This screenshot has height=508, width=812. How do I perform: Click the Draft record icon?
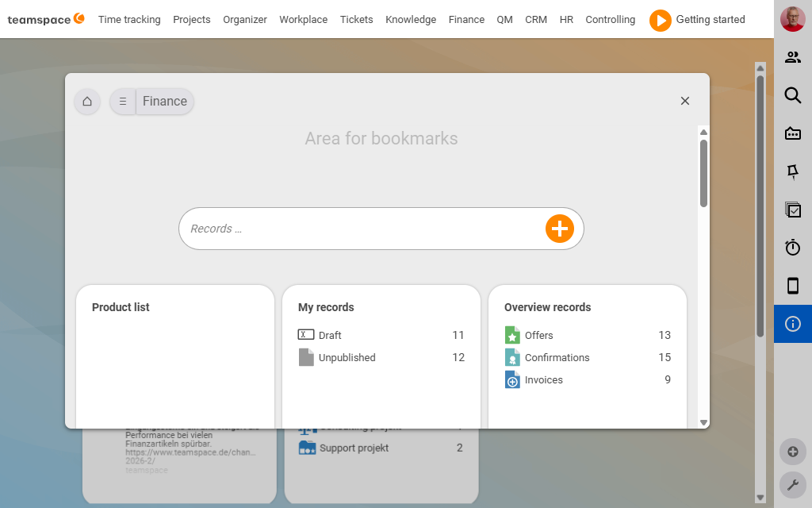(x=306, y=335)
